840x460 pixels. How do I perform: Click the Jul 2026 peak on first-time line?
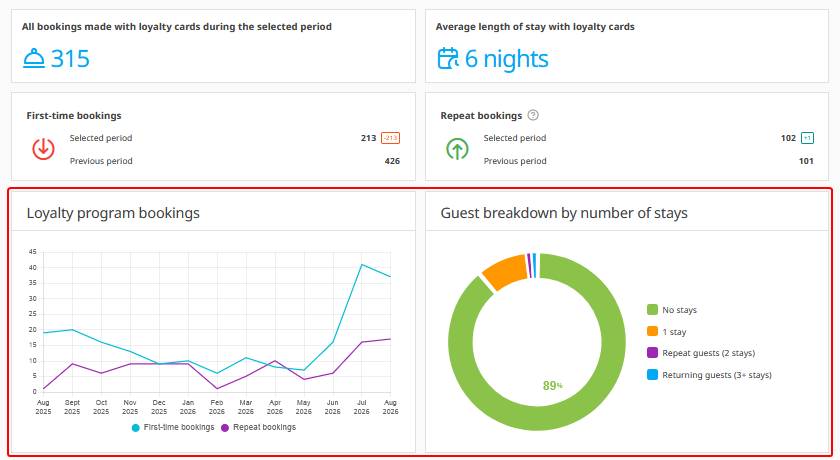click(x=362, y=265)
